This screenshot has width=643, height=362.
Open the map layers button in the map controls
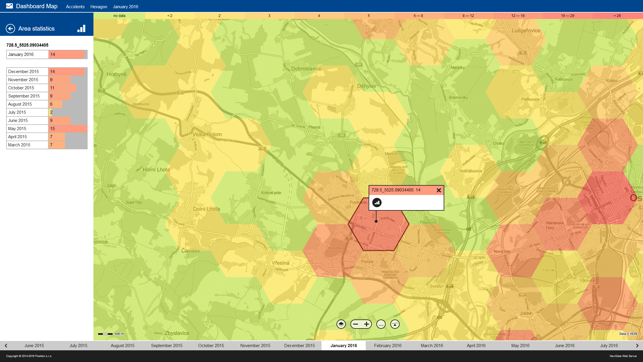(341, 324)
